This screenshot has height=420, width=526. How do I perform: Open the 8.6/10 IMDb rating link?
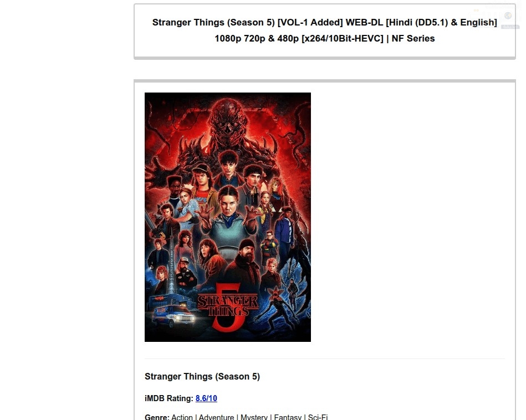click(x=206, y=398)
